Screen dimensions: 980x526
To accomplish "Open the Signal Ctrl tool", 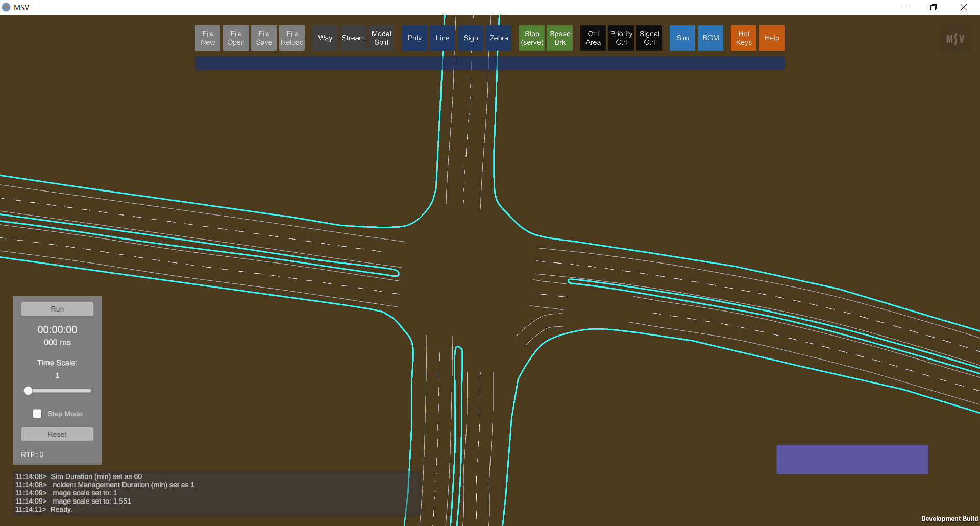I will point(649,38).
